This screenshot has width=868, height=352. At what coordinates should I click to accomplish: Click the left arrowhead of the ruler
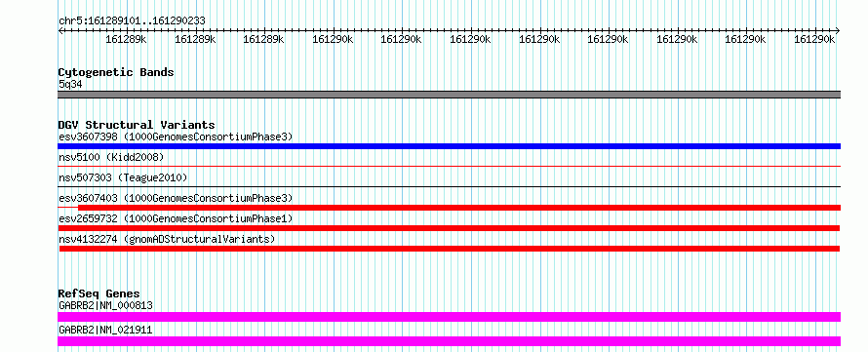pos(60,31)
